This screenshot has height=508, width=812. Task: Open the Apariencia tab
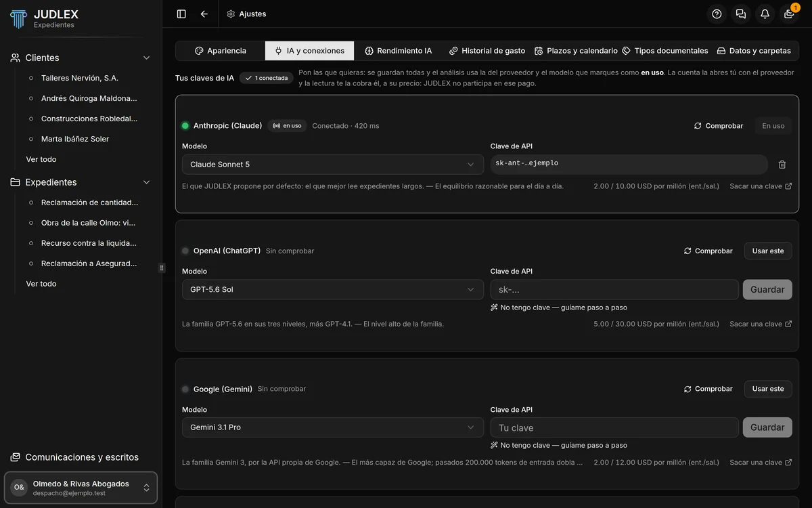click(221, 51)
